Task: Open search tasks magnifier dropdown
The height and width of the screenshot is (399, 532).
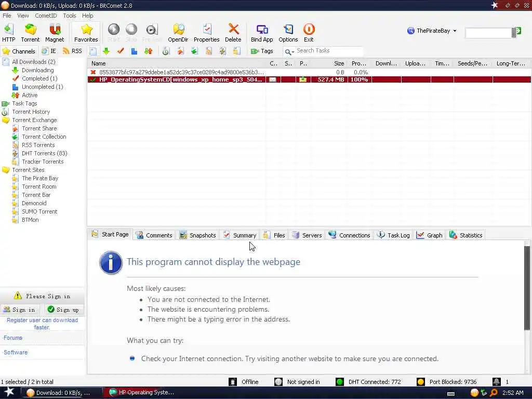Action: (x=289, y=51)
